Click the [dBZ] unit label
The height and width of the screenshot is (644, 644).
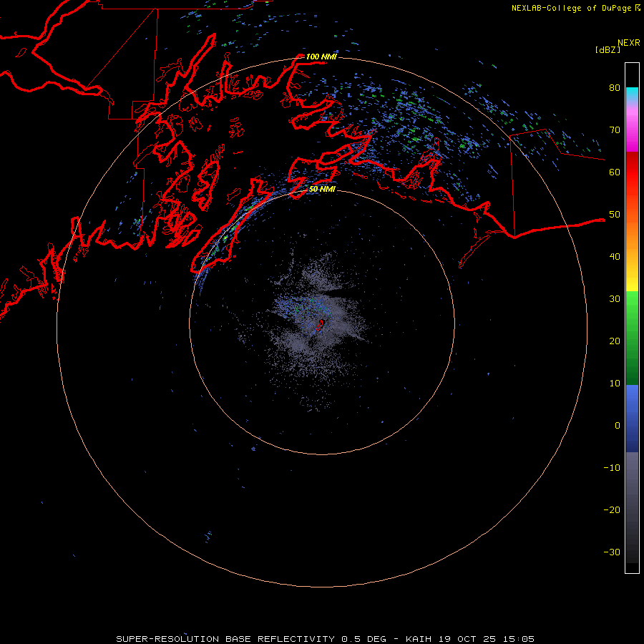(608, 49)
